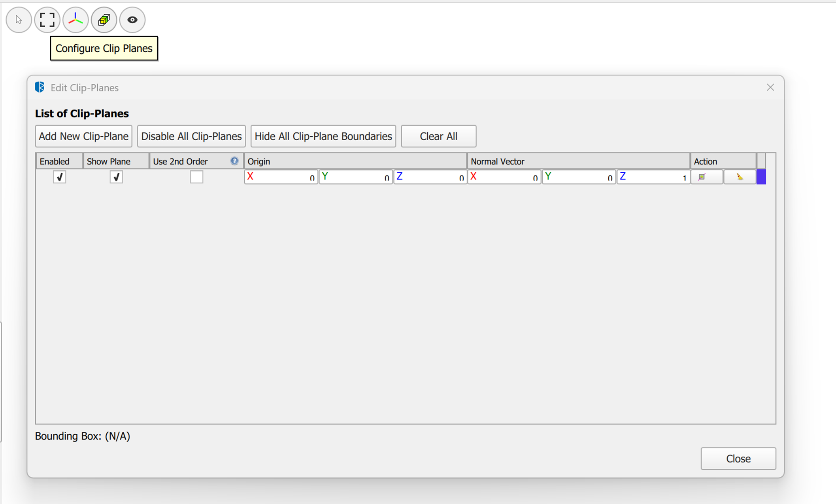
Task: Click the coordinate axes orientation icon
Action: tap(75, 20)
